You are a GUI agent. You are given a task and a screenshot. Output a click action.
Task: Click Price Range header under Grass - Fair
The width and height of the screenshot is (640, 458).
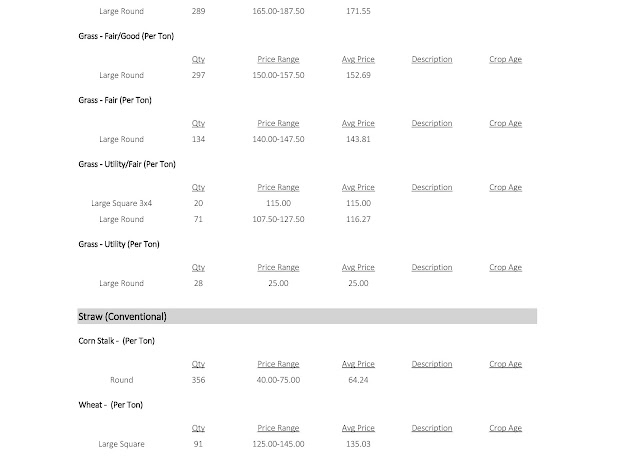click(x=278, y=124)
